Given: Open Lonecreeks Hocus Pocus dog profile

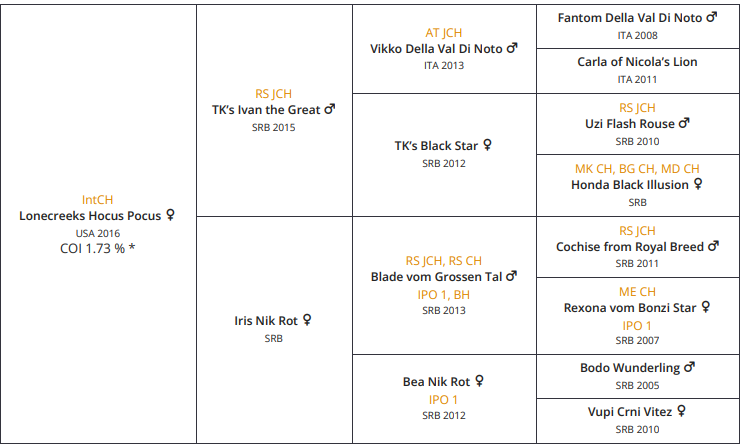Looking at the screenshot, I should click(x=91, y=215).
